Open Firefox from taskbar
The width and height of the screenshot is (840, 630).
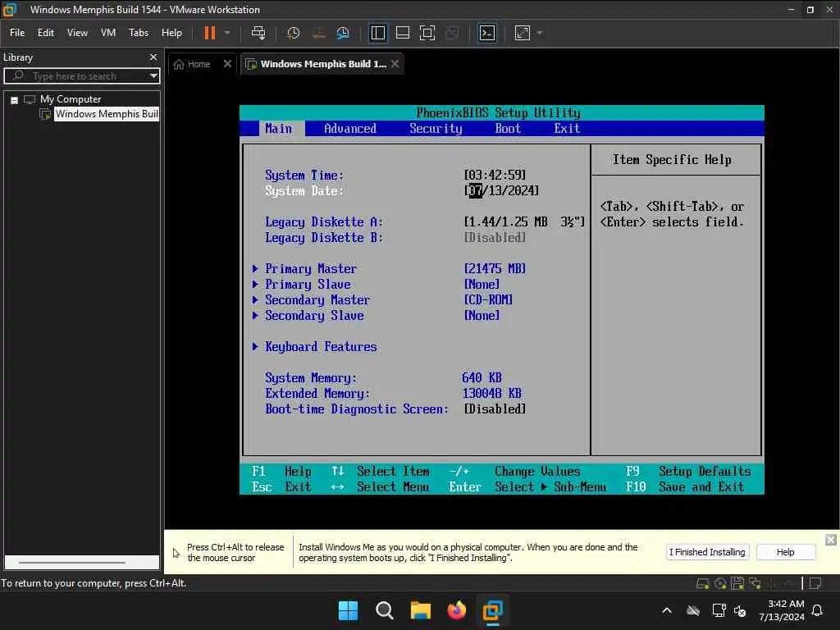[x=456, y=610]
